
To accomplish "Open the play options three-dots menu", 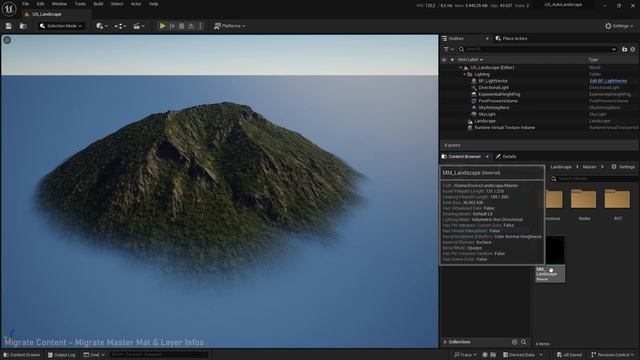I will 200,26.
